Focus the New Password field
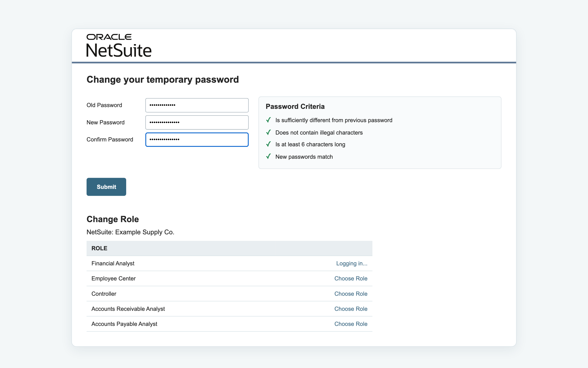 [x=197, y=122]
